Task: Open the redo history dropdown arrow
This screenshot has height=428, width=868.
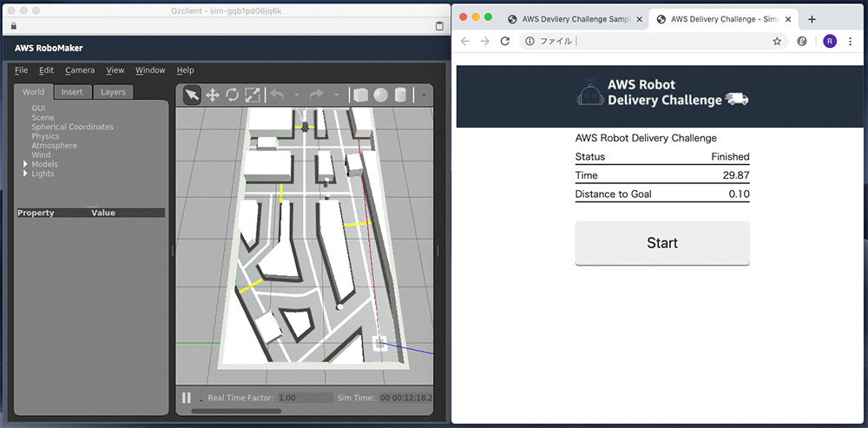Action: coord(336,95)
